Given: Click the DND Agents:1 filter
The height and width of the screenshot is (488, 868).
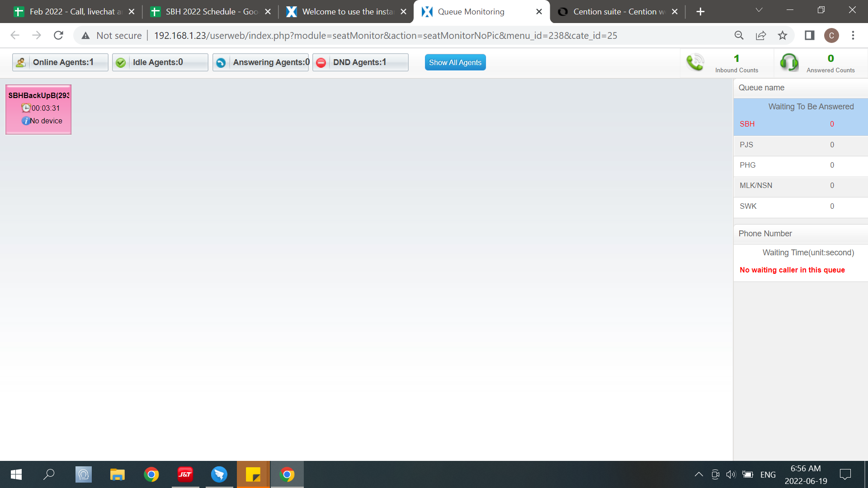Looking at the screenshot, I should (360, 62).
